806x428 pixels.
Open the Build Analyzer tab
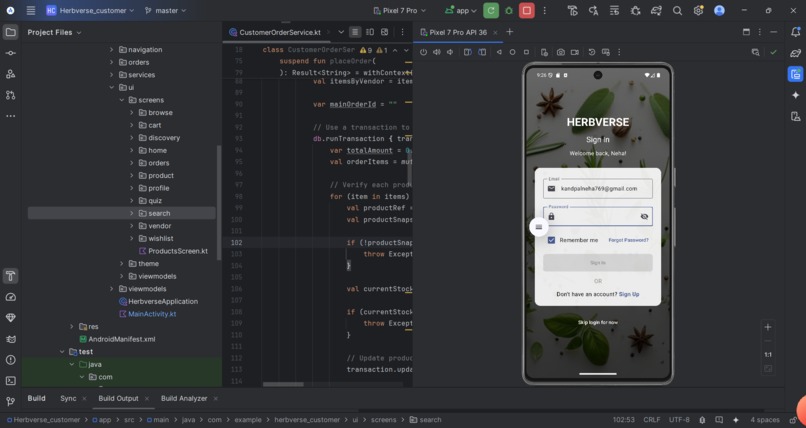[x=184, y=398]
